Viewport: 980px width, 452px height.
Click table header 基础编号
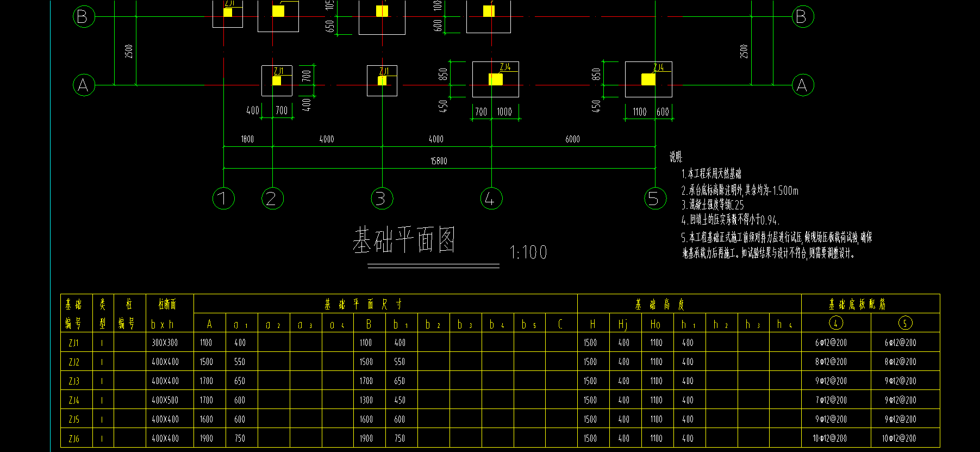point(73,314)
